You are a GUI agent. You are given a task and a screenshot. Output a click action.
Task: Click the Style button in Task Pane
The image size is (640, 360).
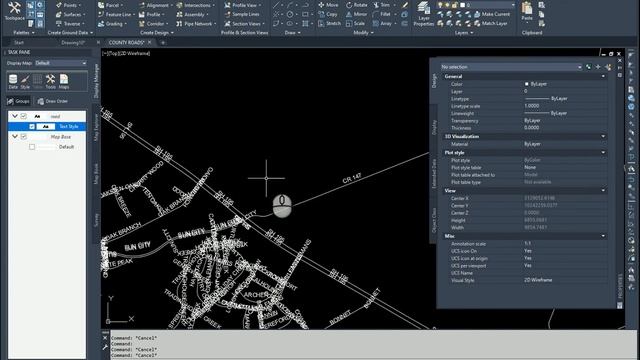(x=25, y=82)
